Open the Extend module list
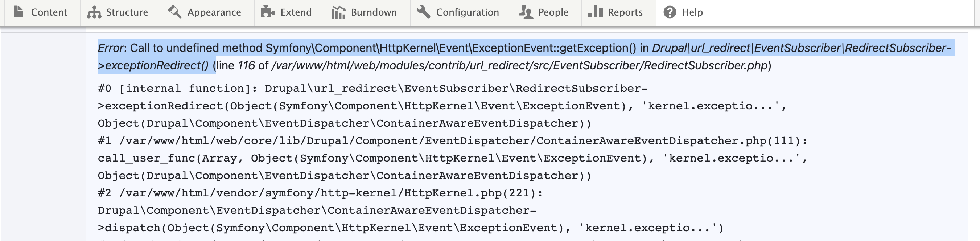The height and width of the screenshot is (241, 980). pos(296,12)
